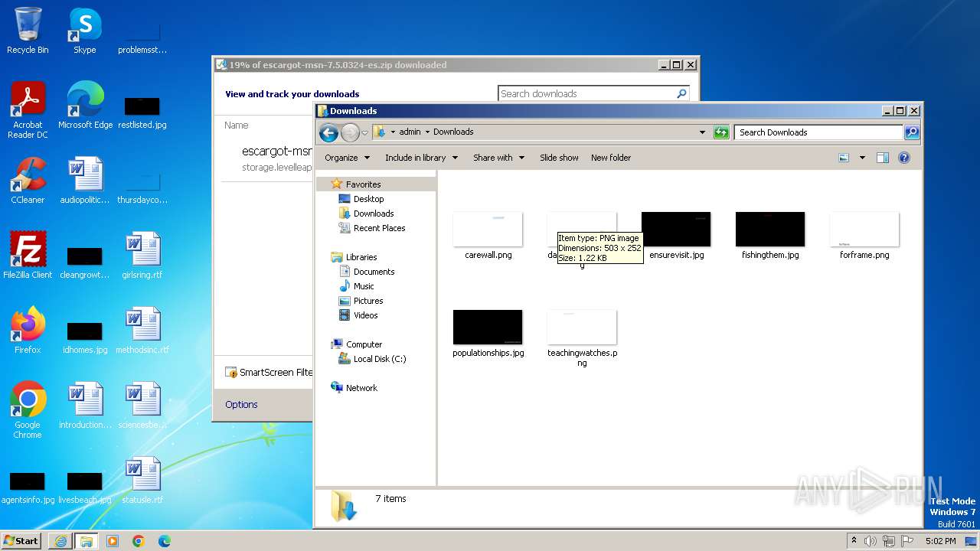The image size is (980, 551).
Task: Change your view icon in Explorer
Action: (x=844, y=158)
